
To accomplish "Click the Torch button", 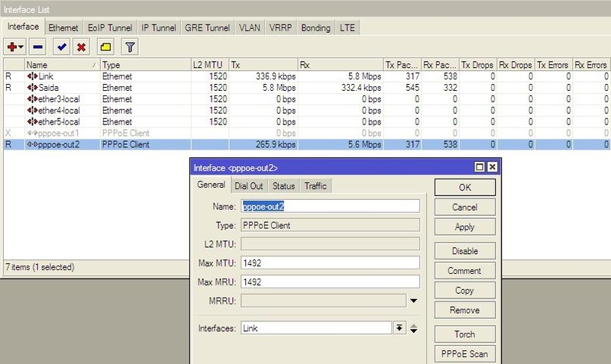I will 464,334.
